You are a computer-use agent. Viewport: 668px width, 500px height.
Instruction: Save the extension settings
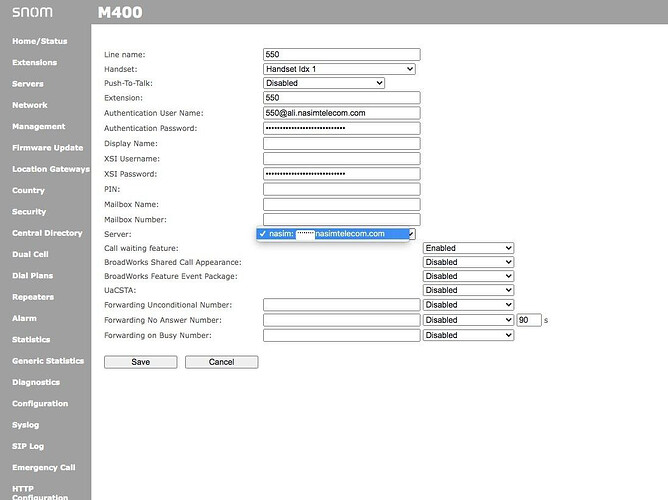141,362
